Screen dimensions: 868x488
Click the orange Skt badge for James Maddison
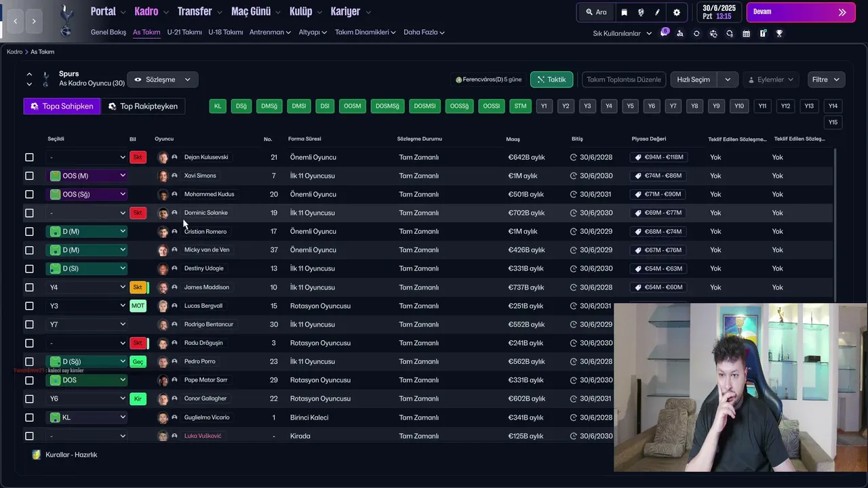[138, 287]
